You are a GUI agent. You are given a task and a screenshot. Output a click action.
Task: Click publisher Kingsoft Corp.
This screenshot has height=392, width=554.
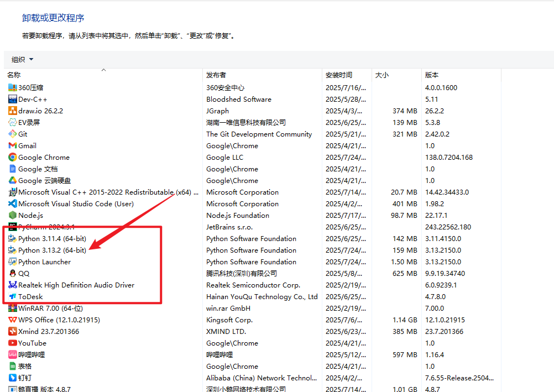[x=229, y=320]
